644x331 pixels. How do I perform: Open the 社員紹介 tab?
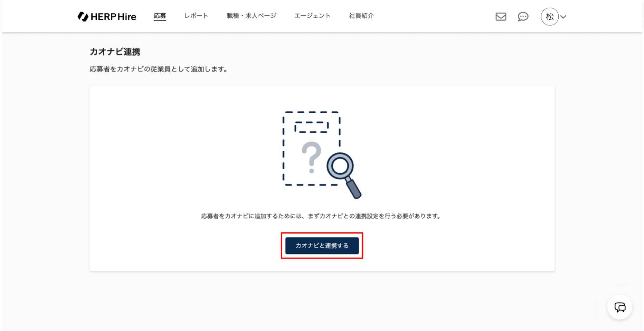(x=361, y=16)
